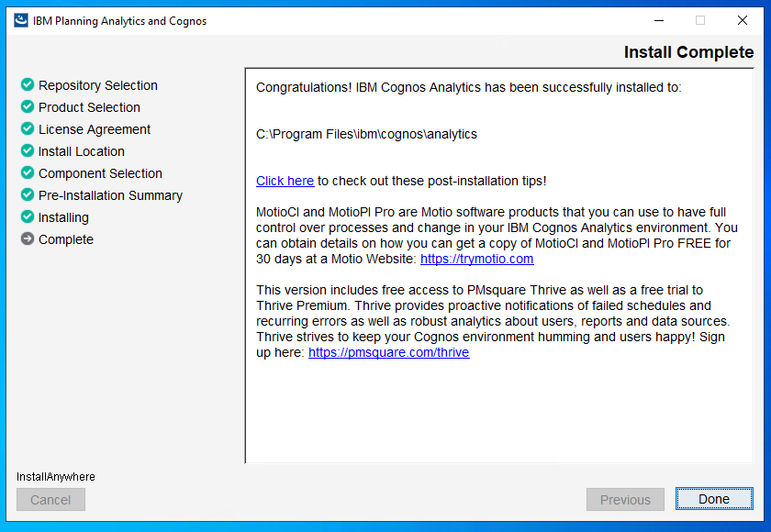Open the trymotio.com link

(476, 259)
